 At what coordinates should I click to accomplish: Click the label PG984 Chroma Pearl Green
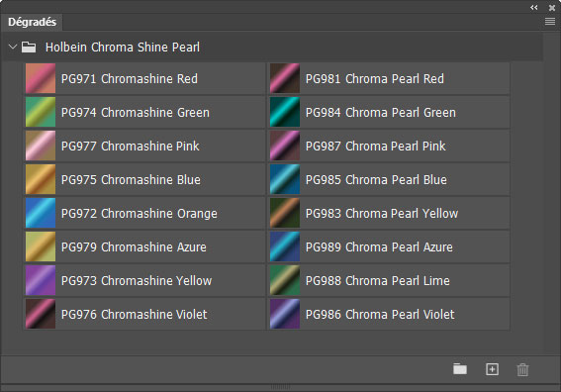click(x=381, y=113)
